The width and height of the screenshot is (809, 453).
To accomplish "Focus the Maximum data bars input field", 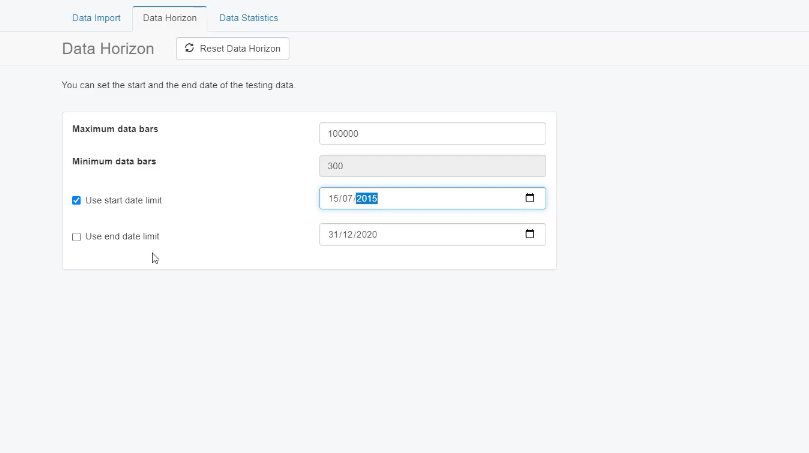I will [431, 134].
